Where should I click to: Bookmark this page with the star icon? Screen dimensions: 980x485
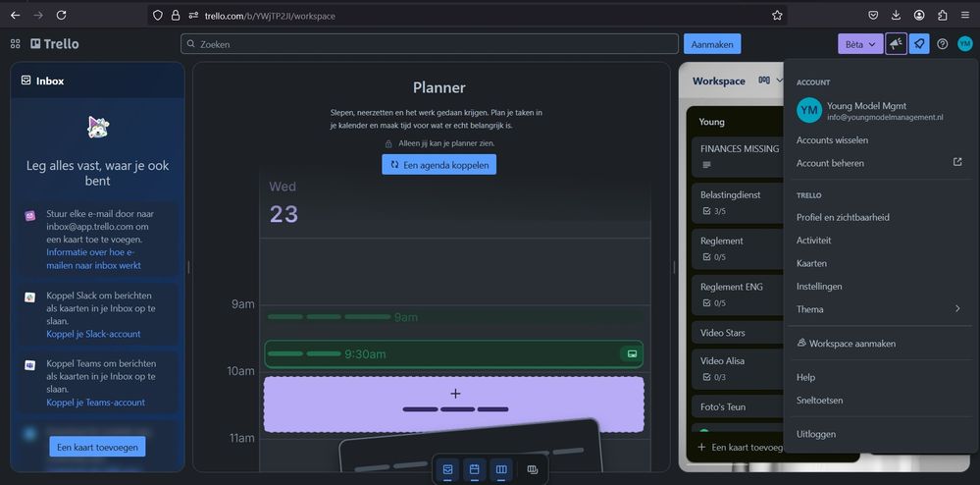pyautogui.click(x=777, y=16)
